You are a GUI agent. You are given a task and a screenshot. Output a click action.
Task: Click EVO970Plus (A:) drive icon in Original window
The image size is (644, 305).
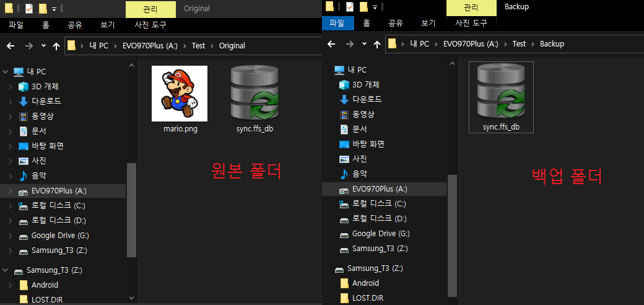[x=24, y=191]
